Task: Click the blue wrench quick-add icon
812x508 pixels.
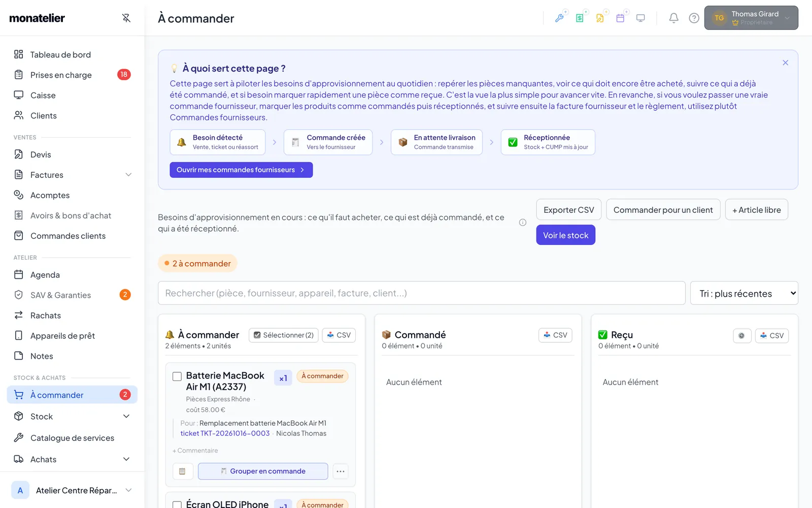Action: tap(560, 18)
